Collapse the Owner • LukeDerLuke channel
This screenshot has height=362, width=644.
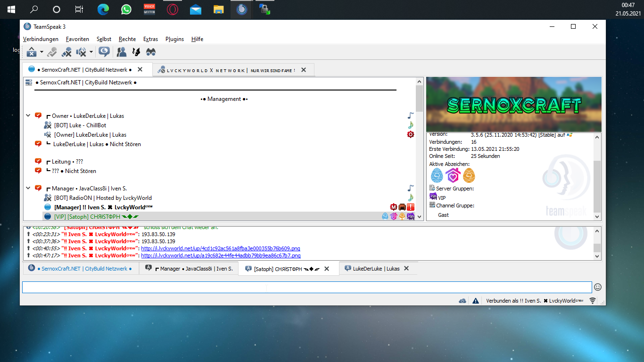pos(28,115)
